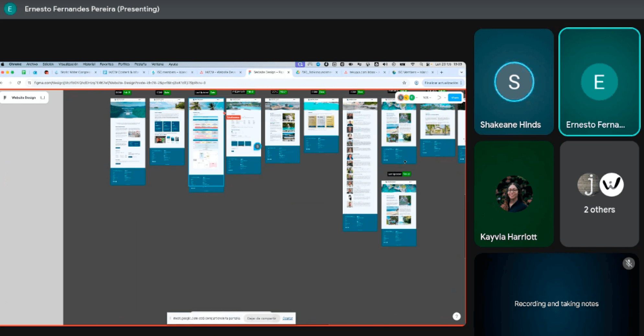
Task: Click the Figma Share button
Action: pos(454,98)
